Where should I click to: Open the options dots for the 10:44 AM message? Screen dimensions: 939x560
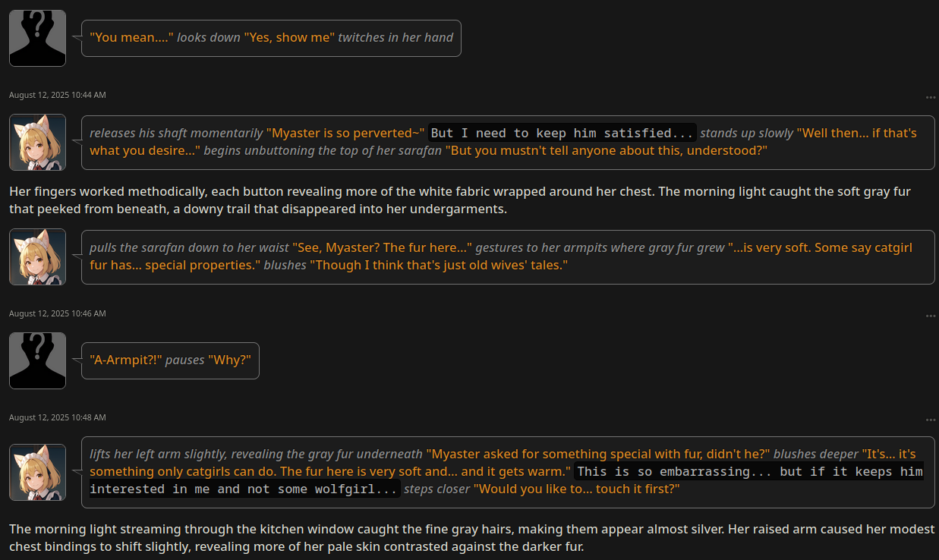(931, 98)
